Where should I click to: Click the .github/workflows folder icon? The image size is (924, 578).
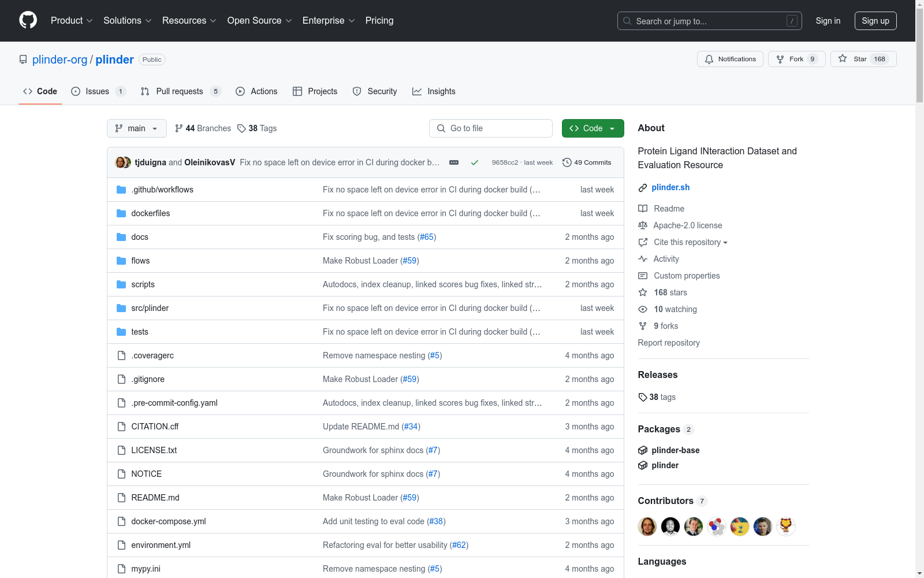[x=121, y=190]
